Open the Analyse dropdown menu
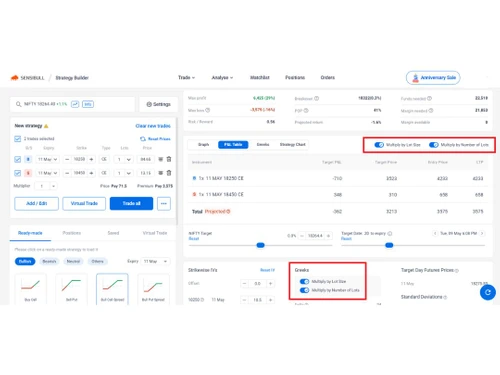The image size is (500, 375). (x=222, y=78)
